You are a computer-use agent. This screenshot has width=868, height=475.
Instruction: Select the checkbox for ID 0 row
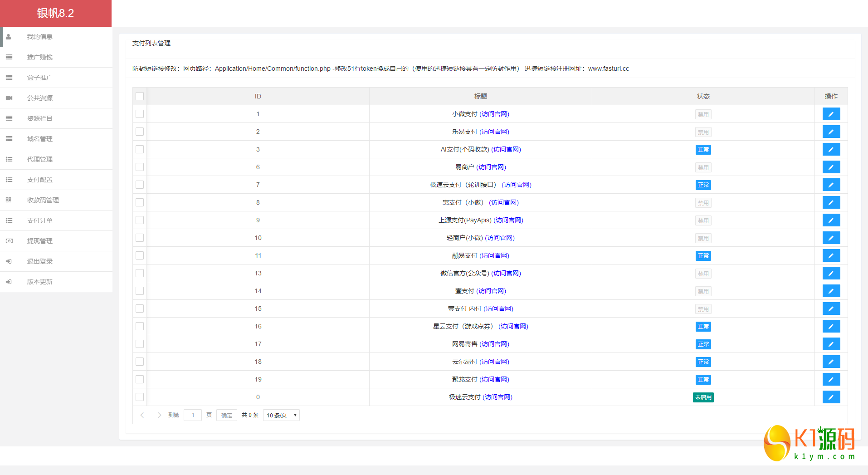point(140,397)
